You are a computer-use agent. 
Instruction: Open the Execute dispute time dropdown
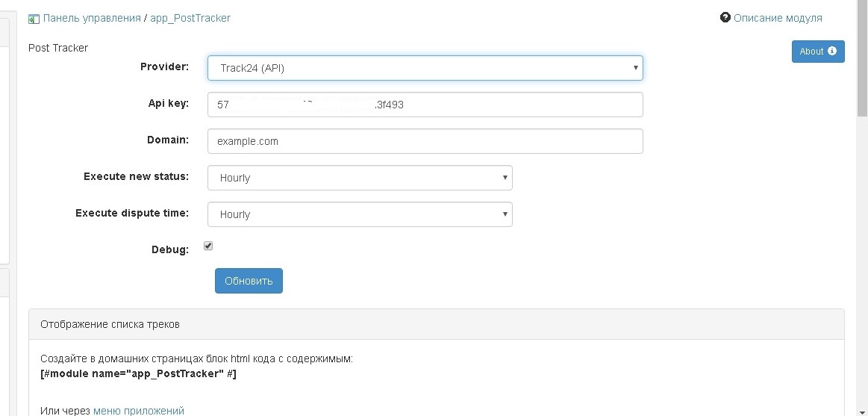pos(360,214)
